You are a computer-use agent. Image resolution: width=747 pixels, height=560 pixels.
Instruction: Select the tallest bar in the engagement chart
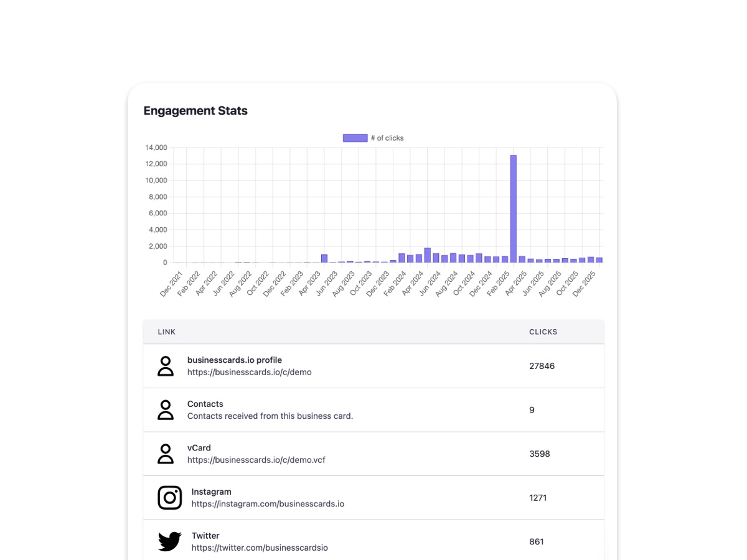(514, 208)
